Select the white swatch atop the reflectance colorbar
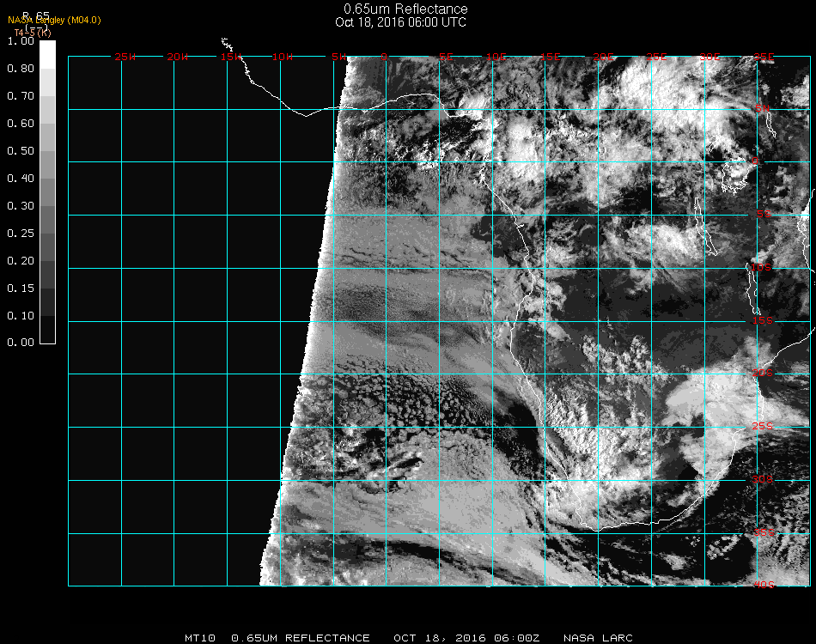This screenshot has width=816, height=644. (x=47, y=55)
